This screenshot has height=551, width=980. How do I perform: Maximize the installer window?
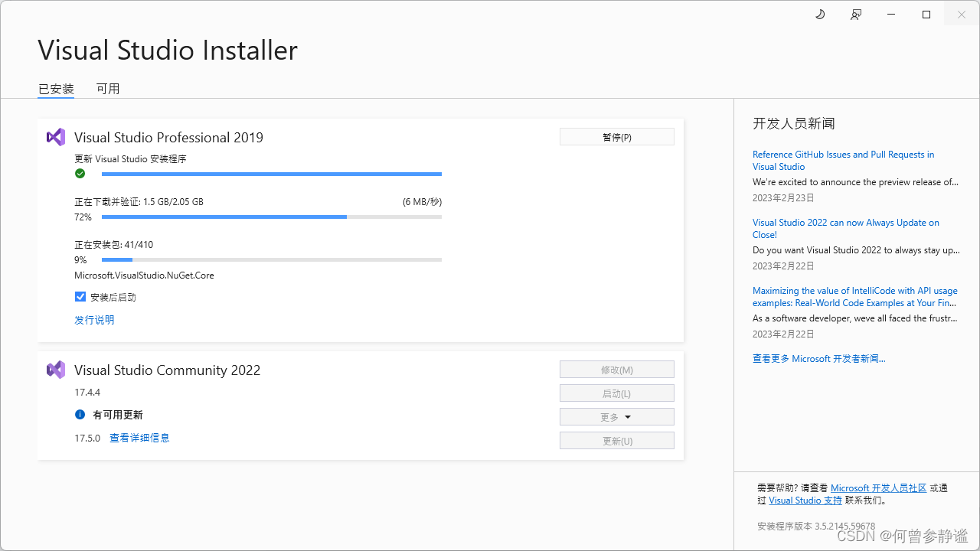pyautogui.click(x=926, y=15)
